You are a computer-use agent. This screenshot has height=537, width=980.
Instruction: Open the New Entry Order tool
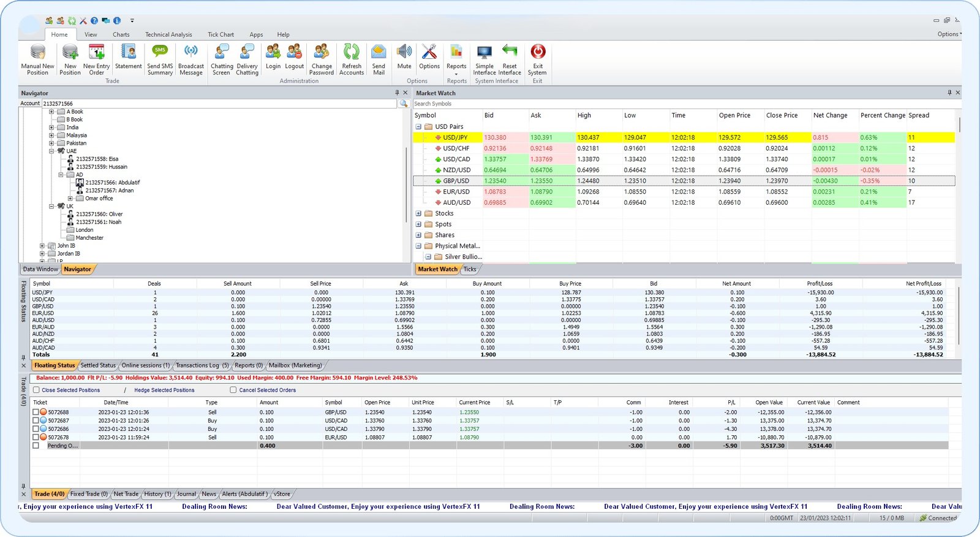(x=96, y=53)
